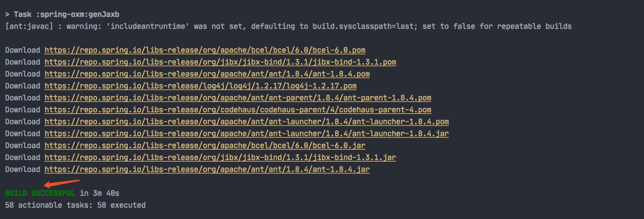Follow the bcel-6.0.jar download link
The image size is (644, 219).
tap(204, 145)
